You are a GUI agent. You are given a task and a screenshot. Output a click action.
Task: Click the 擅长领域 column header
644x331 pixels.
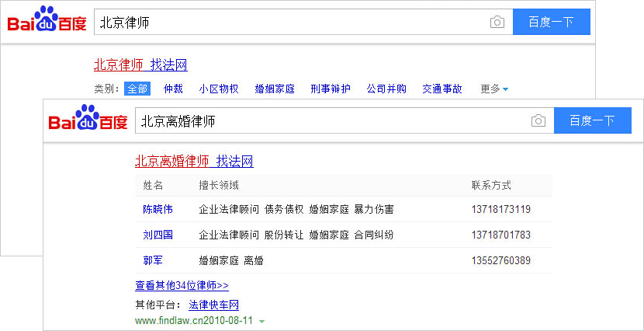[x=219, y=185]
